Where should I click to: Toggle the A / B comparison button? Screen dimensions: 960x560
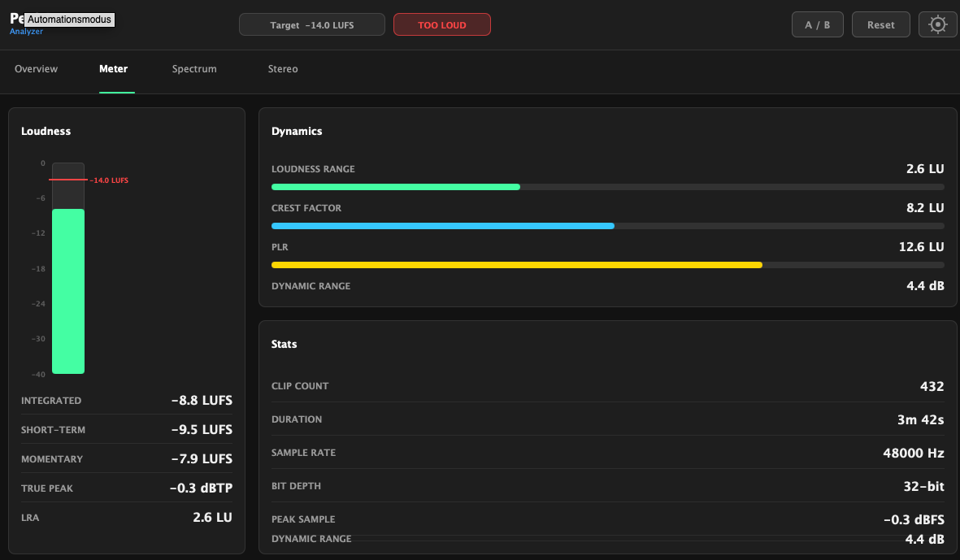(818, 24)
